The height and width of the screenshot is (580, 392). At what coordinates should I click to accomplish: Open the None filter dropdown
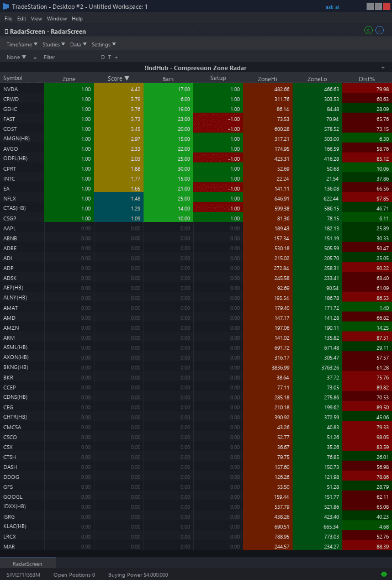[x=16, y=57]
